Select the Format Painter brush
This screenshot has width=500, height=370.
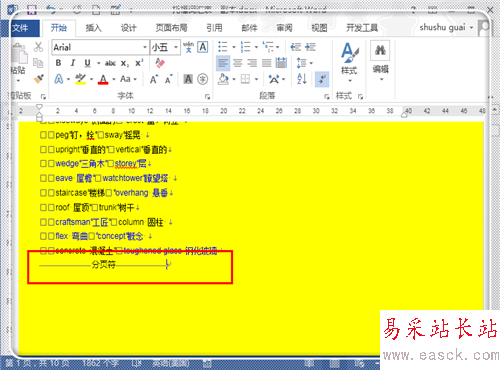coord(39,79)
